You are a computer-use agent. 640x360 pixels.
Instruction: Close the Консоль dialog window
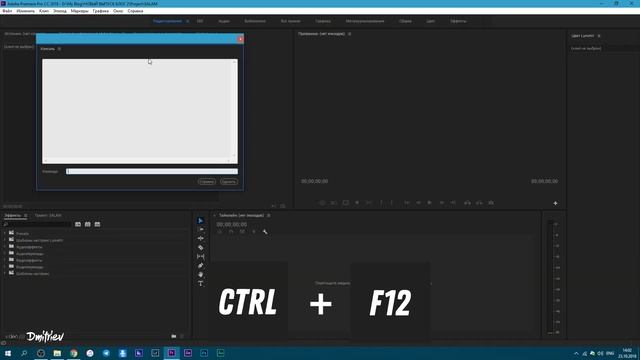240,39
